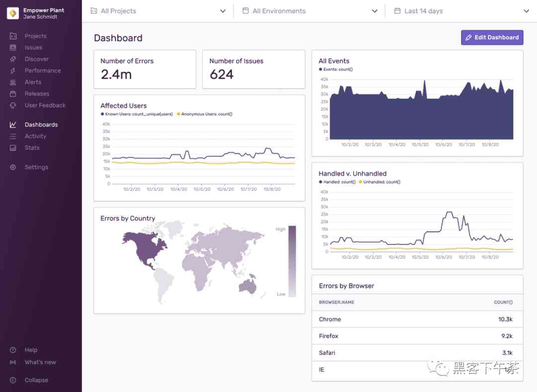Image resolution: width=537 pixels, height=392 pixels.
Task: Click the Performance icon
Action: pyautogui.click(x=13, y=70)
